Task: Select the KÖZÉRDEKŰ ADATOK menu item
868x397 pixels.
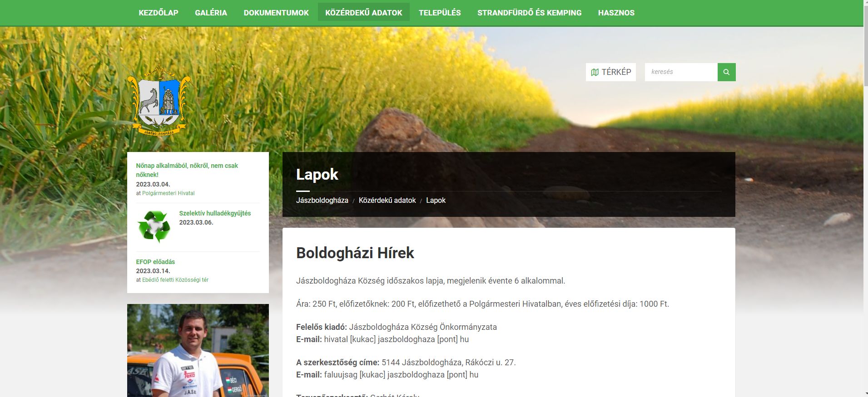Action: tap(364, 13)
